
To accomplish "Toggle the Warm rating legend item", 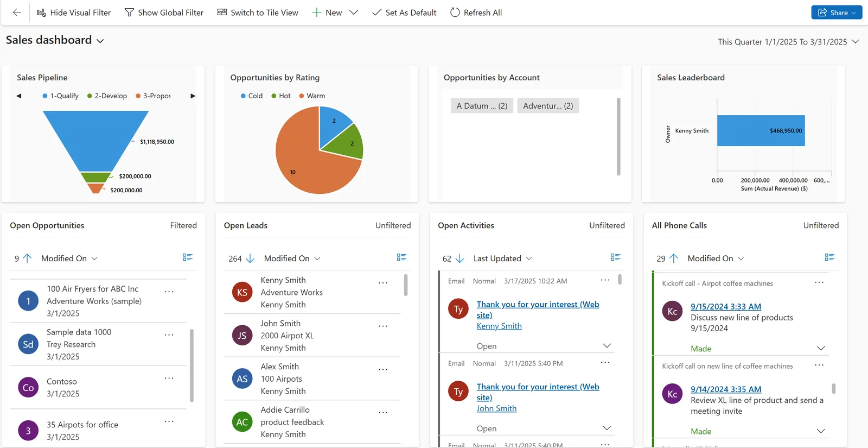I will coord(312,96).
